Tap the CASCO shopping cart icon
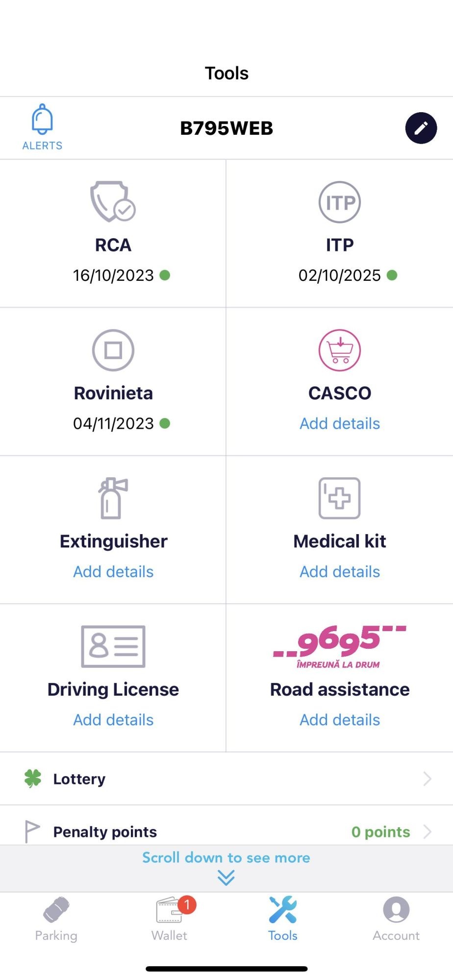 [x=340, y=350]
